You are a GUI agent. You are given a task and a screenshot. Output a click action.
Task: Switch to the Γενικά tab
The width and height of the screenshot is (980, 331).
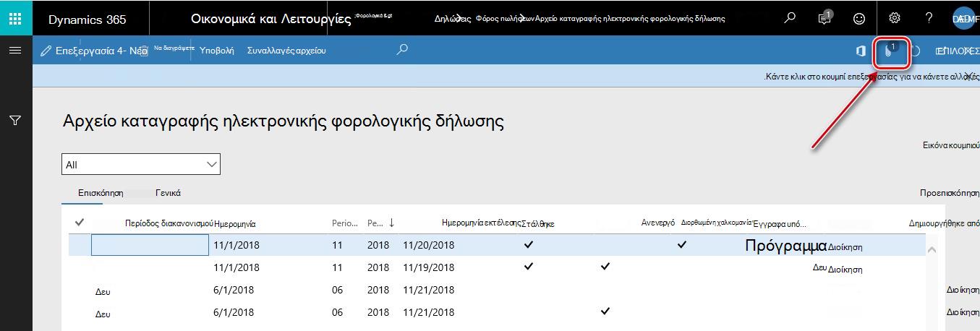coord(168,193)
